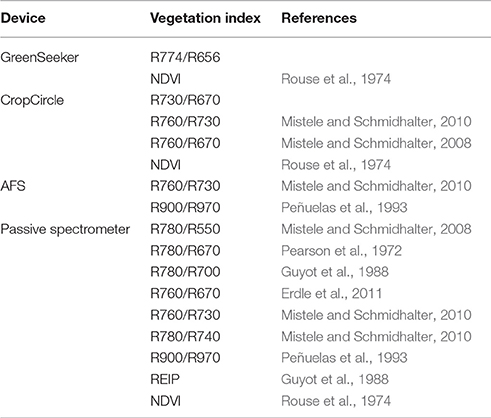Click Mistele and Schmidhalter, 2010 beside CropCircle R760/R730
Image resolution: width=491 pixels, height=418 pixels.
click(376, 122)
